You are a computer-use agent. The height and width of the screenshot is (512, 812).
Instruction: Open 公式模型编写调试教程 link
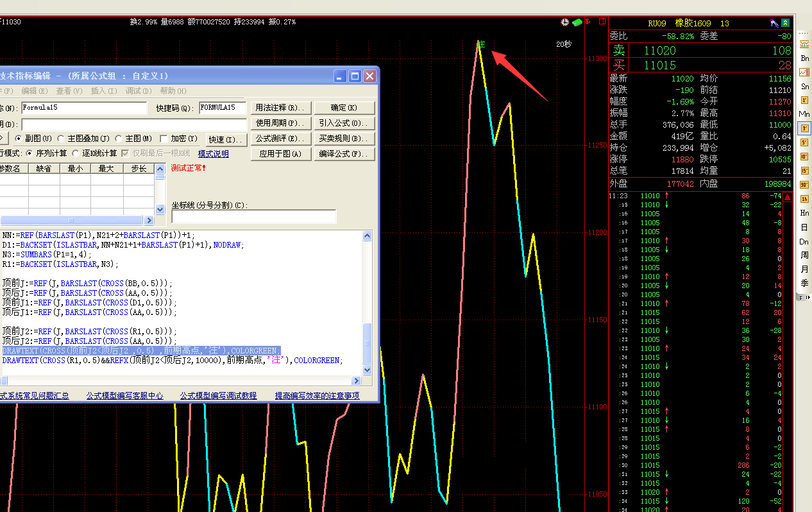click(218, 396)
